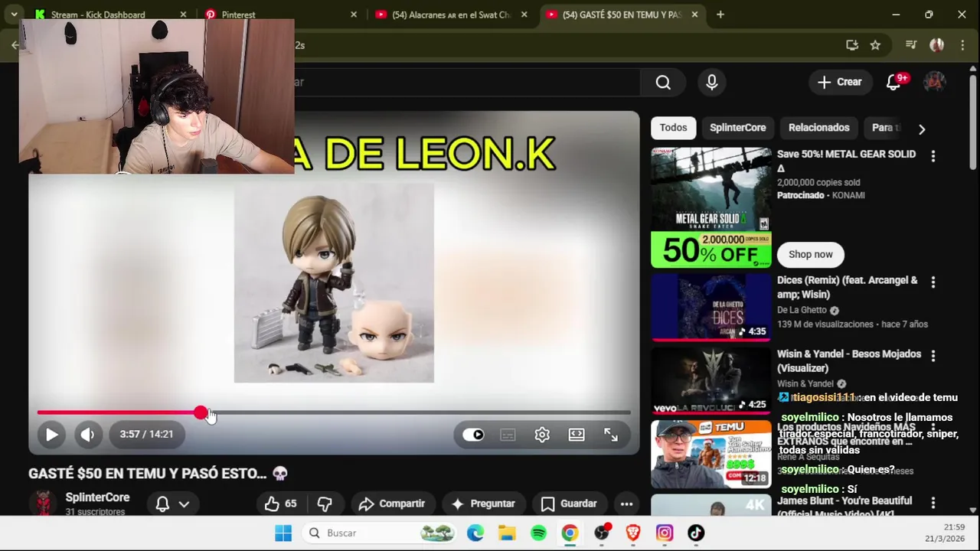This screenshot has height=551, width=980.
Task: Open options for Dices (Remix) video
Action: (933, 282)
